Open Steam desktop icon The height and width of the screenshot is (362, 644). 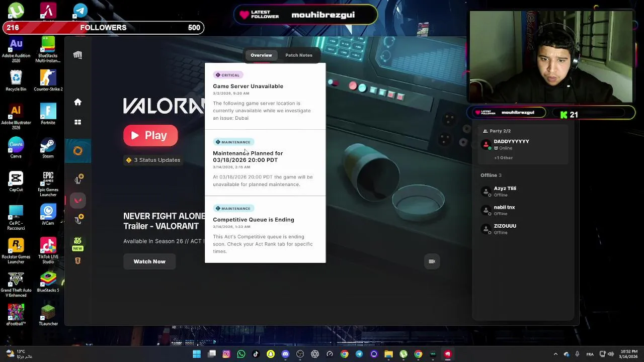[x=48, y=147]
